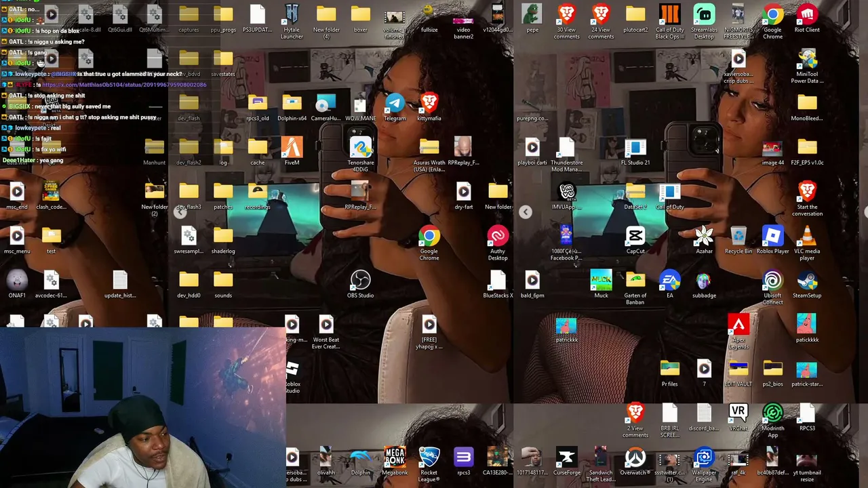Open the 2 View comments shortcut
The image size is (868, 488).
[635, 420]
